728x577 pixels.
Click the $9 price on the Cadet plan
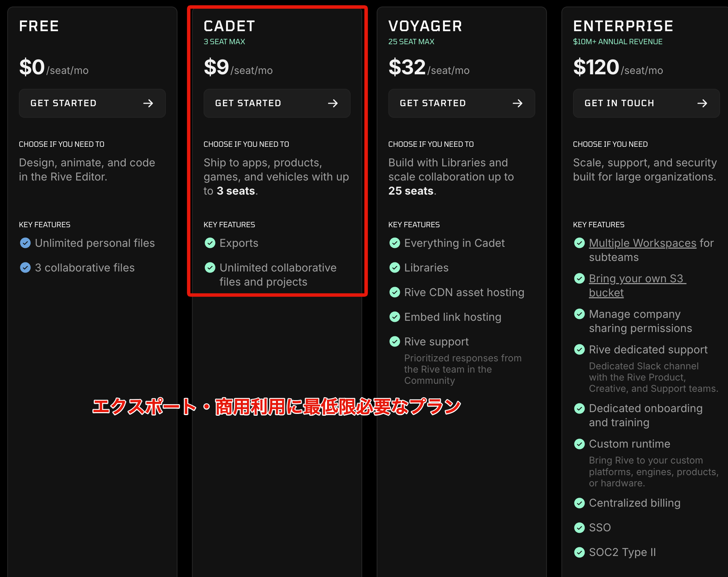216,67
